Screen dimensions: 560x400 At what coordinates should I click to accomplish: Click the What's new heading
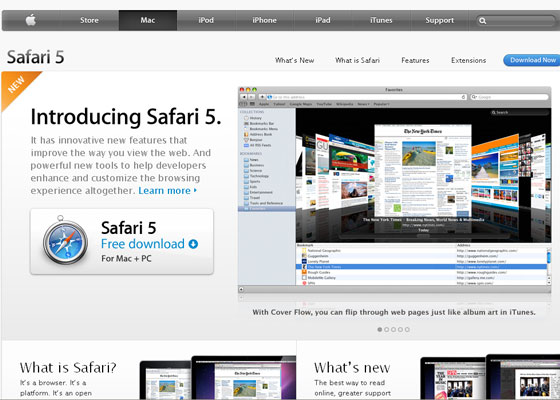click(352, 368)
